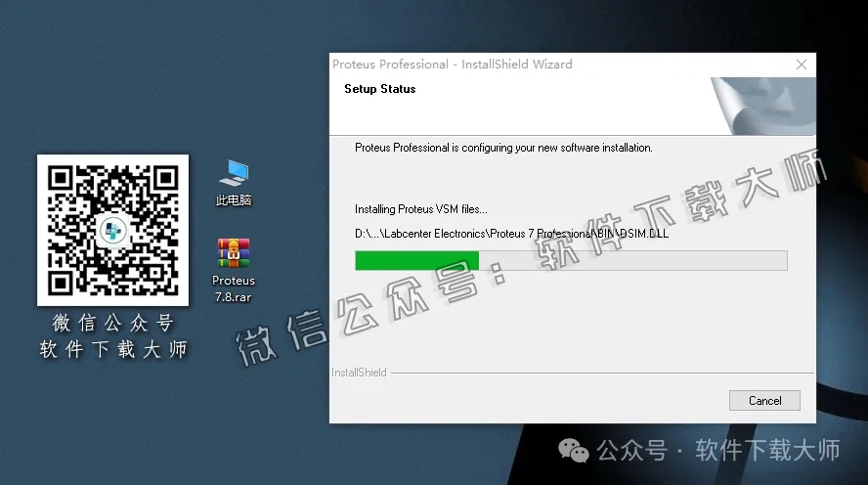
Task: Click the empty gray part of progress bar
Action: [631, 260]
